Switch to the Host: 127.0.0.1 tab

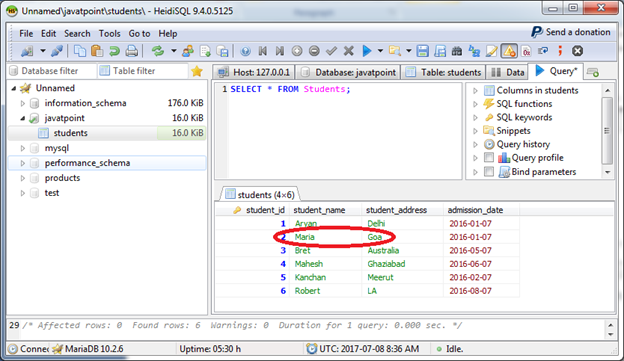pyautogui.click(x=254, y=72)
